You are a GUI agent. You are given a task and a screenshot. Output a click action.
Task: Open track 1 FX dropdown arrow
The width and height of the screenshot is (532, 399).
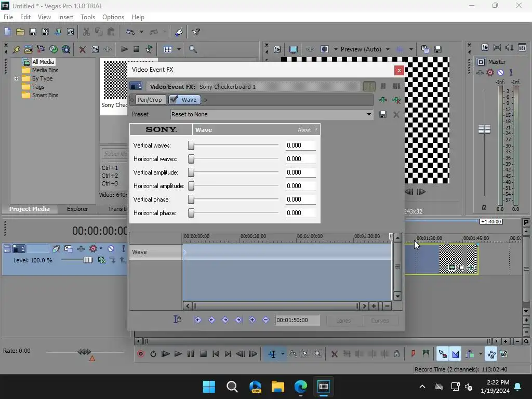pos(101,249)
